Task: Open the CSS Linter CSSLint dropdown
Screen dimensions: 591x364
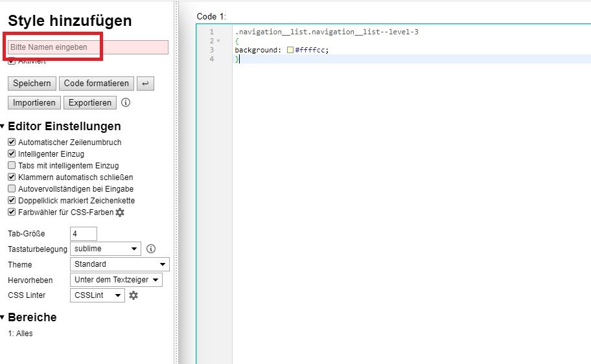Action: (x=97, y=295)
